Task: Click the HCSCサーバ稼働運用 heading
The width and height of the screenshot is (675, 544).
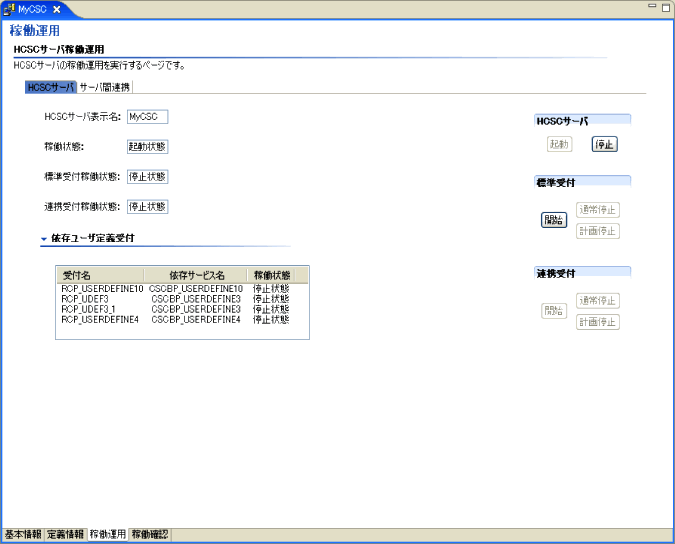Action: [59, 49]
